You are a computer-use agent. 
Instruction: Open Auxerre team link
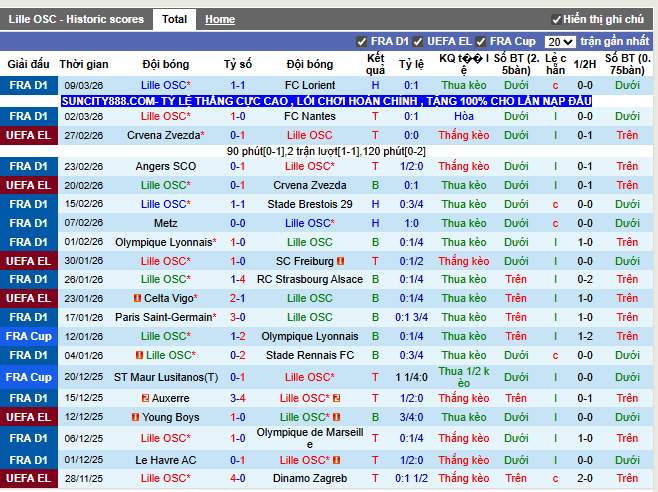(170, 398)
